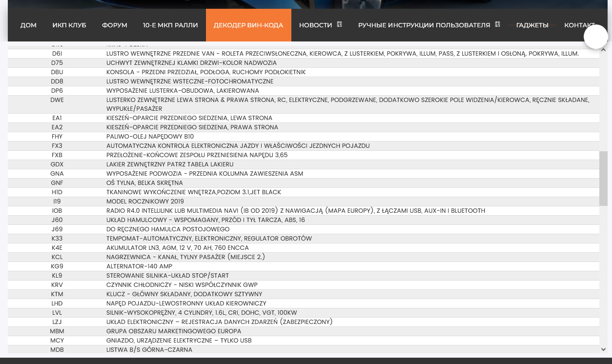This screenshot has height=364, width=612.
Task: Select the KRV code cell
Action: (57, 285)
